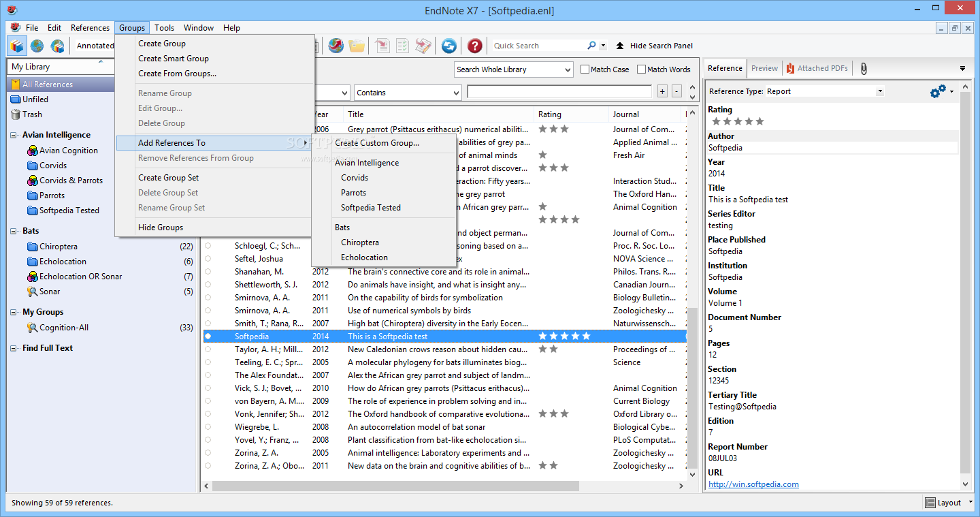
Task: Click the Echolocation OR Sonar group icon
Action: 33,277
